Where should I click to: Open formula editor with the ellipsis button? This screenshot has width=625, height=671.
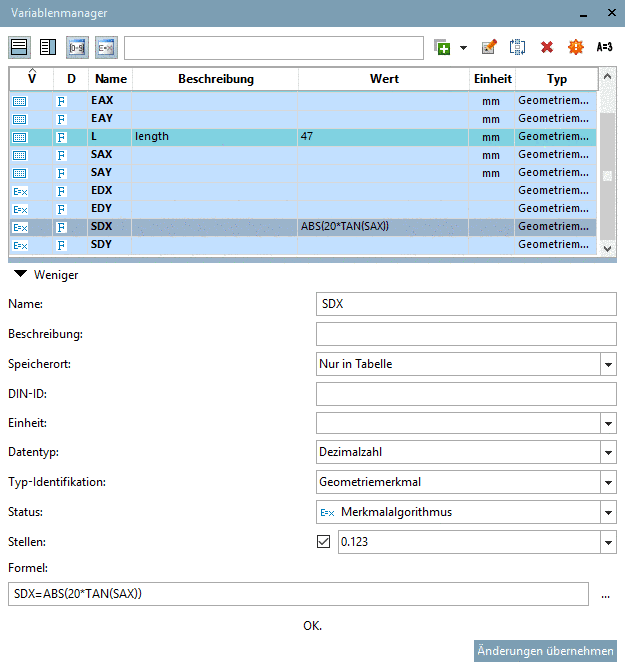point(605,595)
